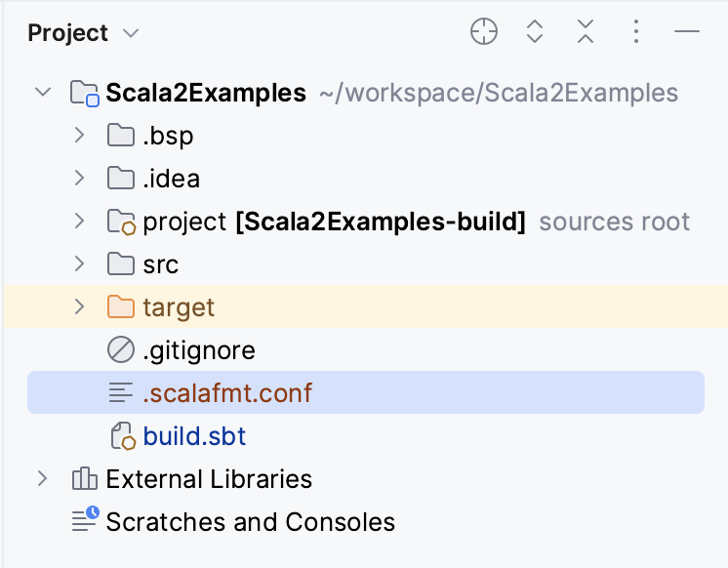Hide the Project tool window
The image size is (728, 568).
[687, 32]
